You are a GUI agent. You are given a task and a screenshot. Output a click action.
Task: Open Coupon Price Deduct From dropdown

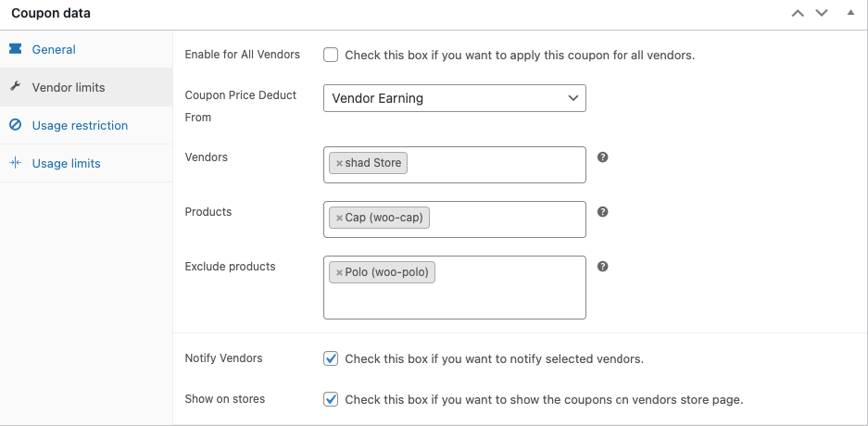click(x=455, y=98)
